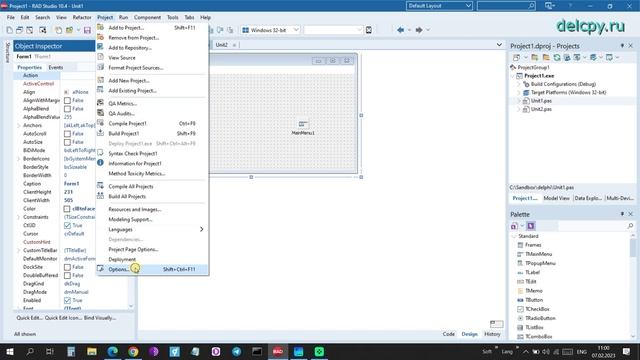Pin the Palette panel
Viewport: 640px width, 360px height.
click(622, 214)
